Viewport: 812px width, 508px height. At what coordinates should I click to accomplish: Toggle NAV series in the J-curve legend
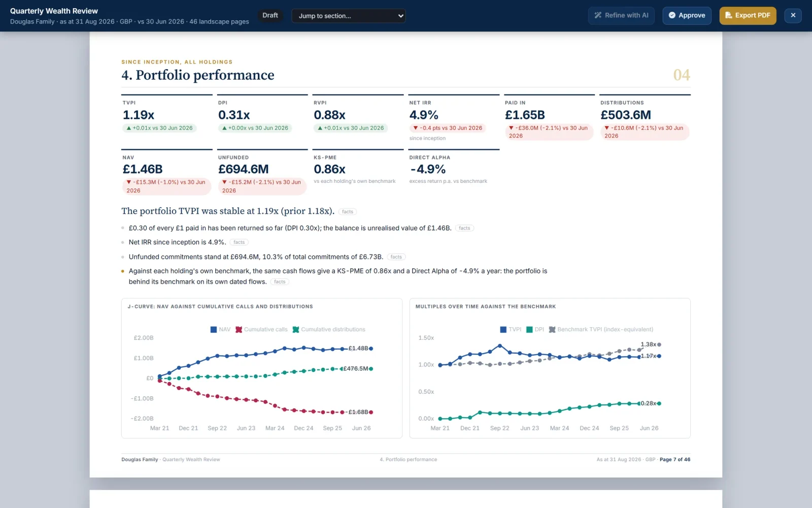tap(220, 330)
